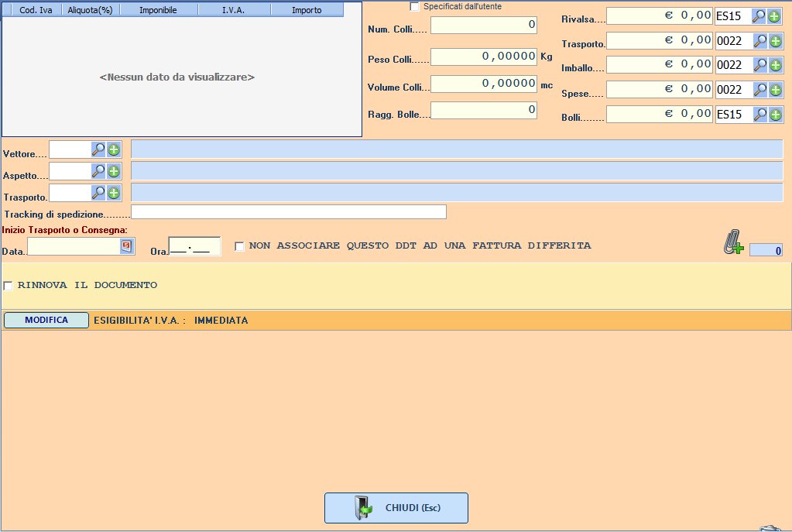Click the green plus icon next to Bolli
Screen dimensions: 792x532
pyautogui.click(x=775, y=115)
